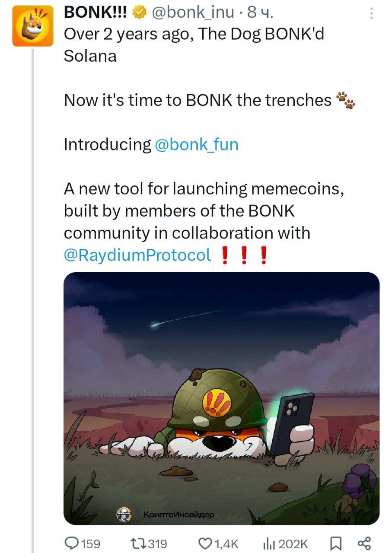
Task: Open the tweet's three-dot more menu
Action: pyautogui.click(x=371, y=14)
